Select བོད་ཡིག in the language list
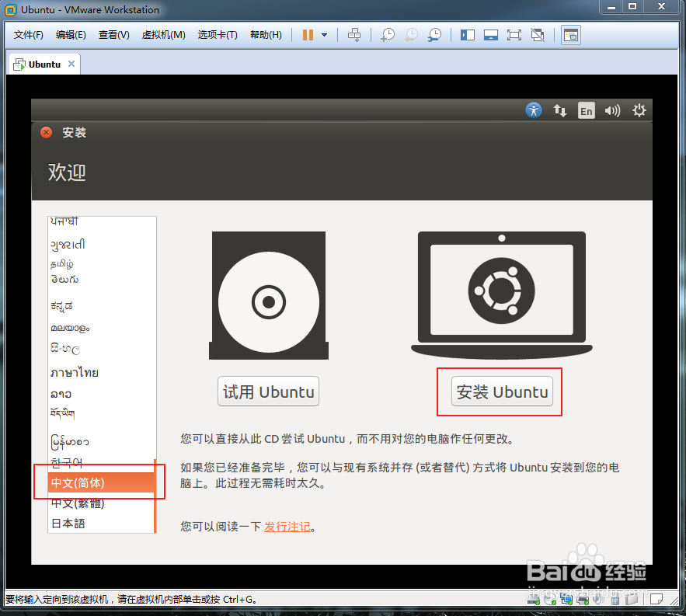This screenshot has height=616, width=686. point(102,413)
